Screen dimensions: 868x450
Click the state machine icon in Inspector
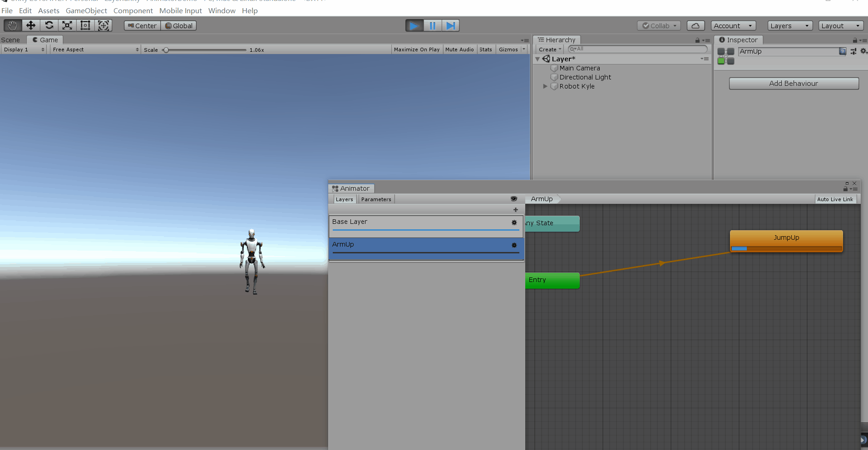pyautogui.click(x=725, y=56)
